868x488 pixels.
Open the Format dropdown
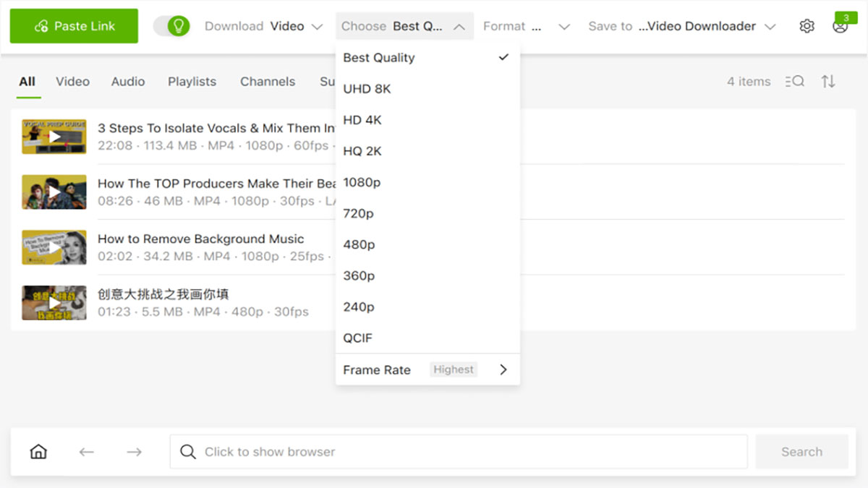click(527, 26)
